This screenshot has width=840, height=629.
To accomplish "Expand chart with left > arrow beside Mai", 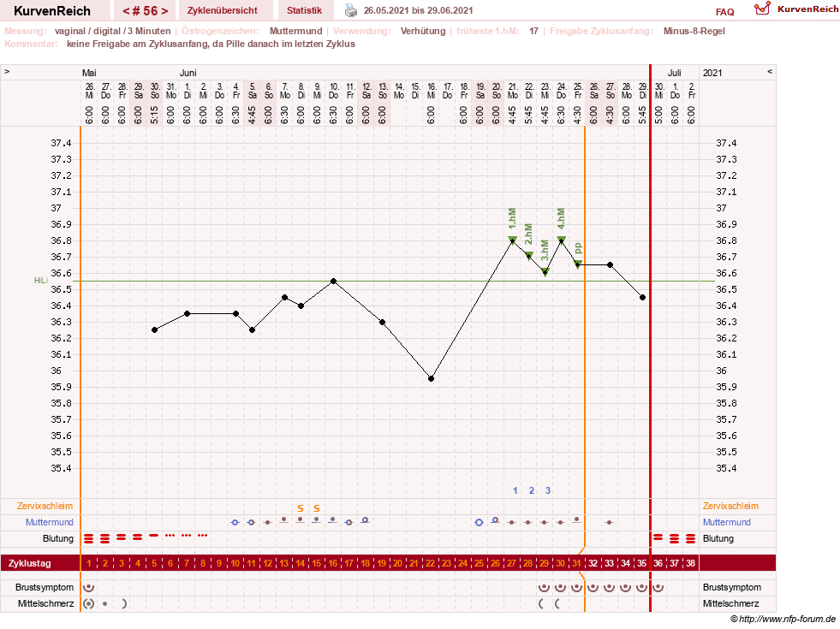I will click(x=7, y=71).
